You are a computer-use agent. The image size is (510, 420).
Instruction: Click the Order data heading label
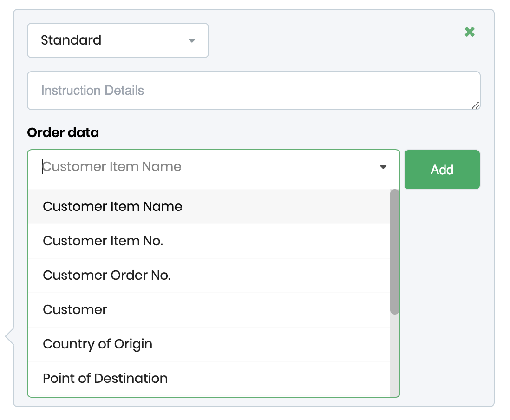(63, 133)
